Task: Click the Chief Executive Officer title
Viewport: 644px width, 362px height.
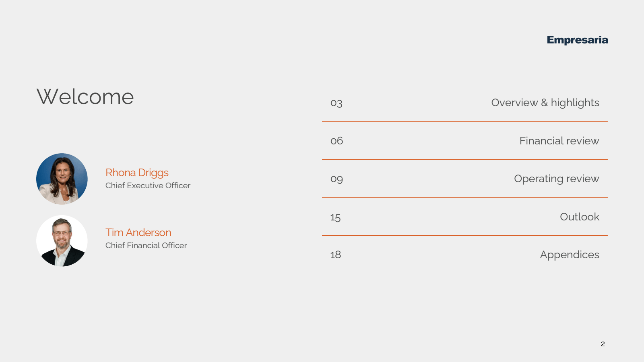Action: (x=148, y=185)
